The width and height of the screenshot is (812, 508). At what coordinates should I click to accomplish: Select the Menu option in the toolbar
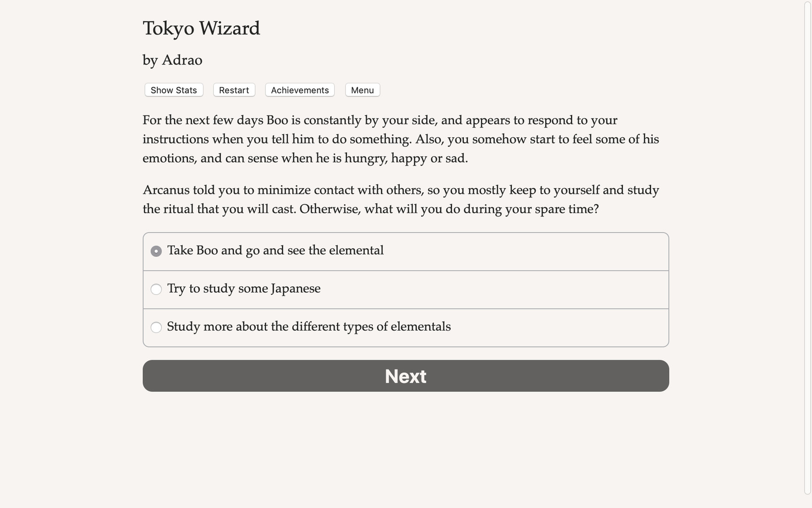[x=362, y=90]
